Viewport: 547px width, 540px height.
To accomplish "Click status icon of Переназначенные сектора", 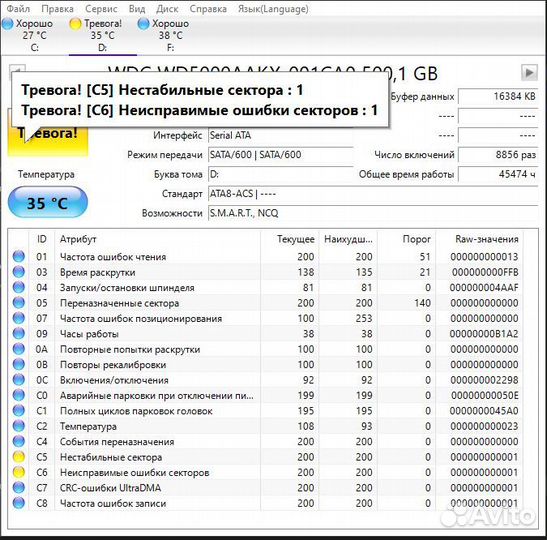I will pos(19,302).
